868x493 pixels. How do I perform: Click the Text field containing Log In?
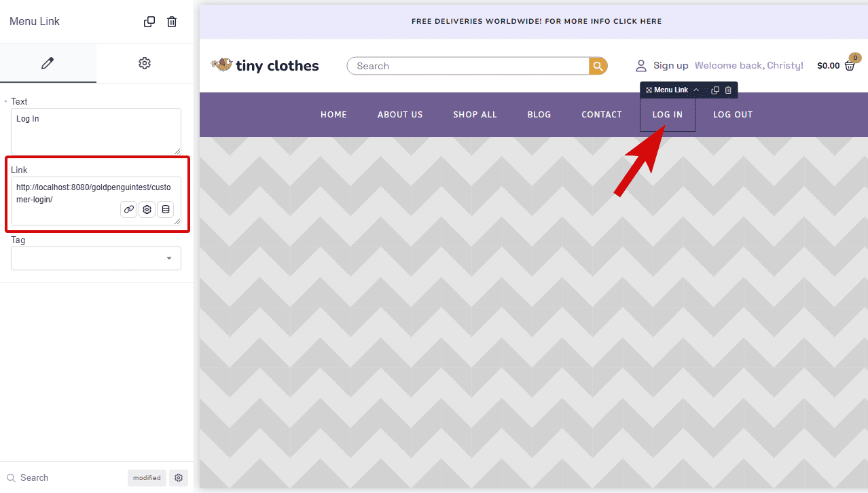[96, 132]
